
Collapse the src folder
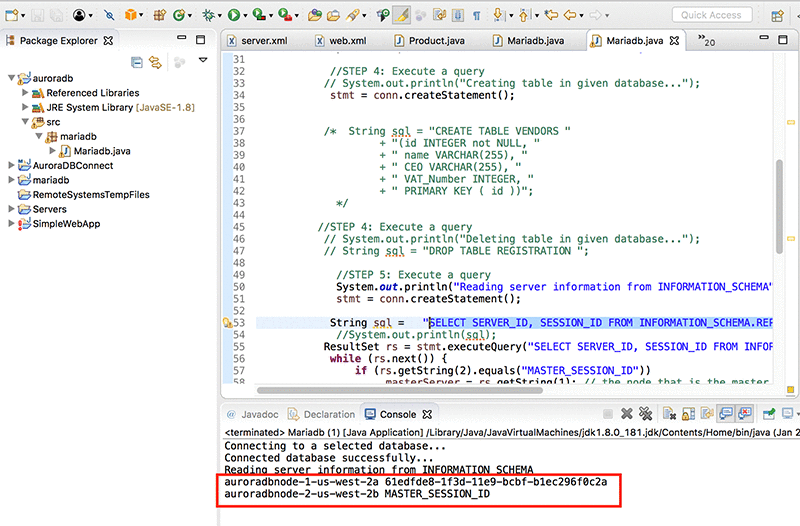(24, 121)
